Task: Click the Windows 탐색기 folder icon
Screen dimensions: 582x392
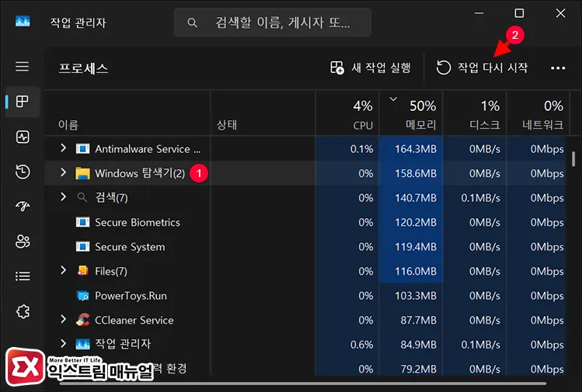Action: (82, 173)
